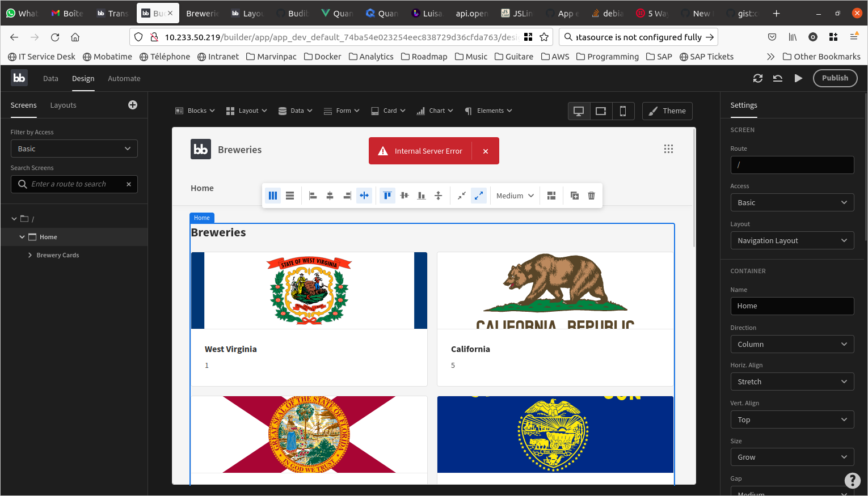Open the Elements component menu
This screenshot has height=496, width=868.
click(x=488, y=111)
